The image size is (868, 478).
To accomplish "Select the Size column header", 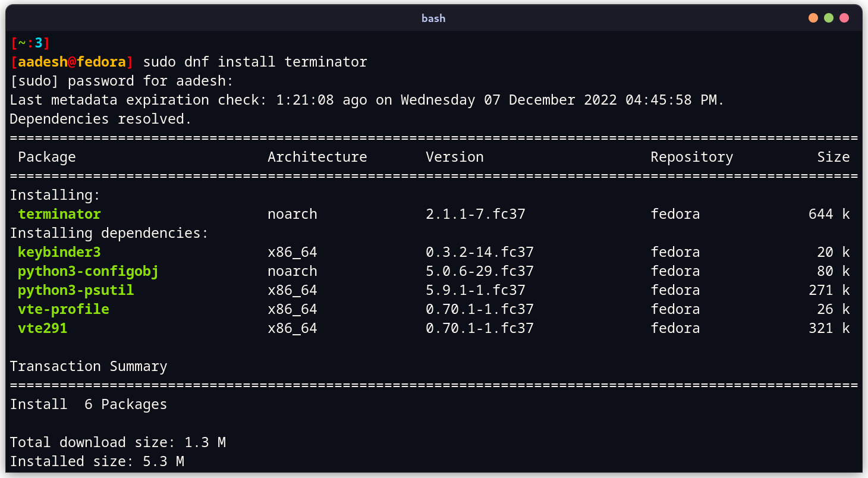I will [834, 156].
